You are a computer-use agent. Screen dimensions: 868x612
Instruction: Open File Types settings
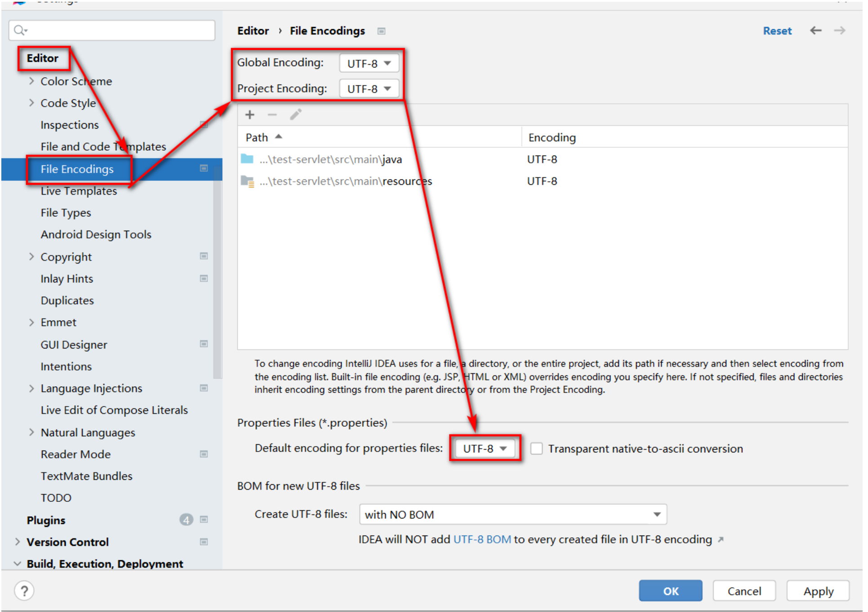[x=66, y=213]
